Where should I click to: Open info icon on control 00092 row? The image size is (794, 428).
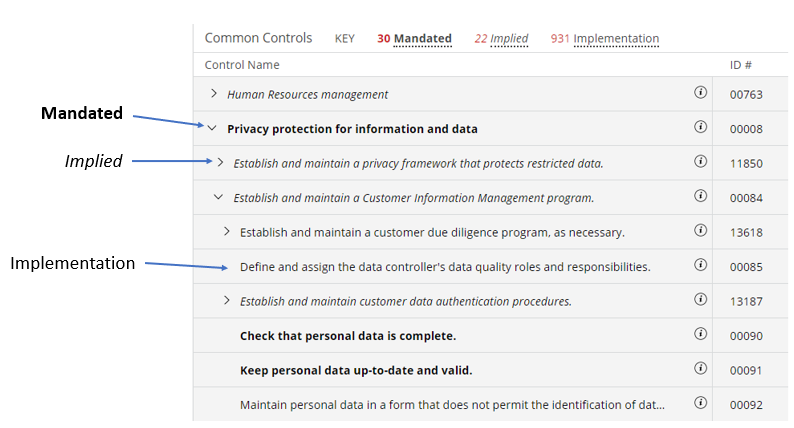tap(700, 404)
